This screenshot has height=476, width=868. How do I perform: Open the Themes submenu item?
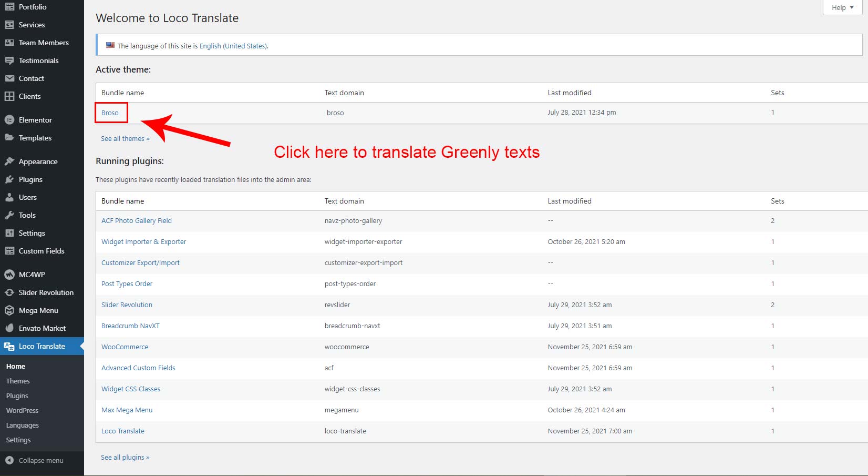[x=18, y=381]
